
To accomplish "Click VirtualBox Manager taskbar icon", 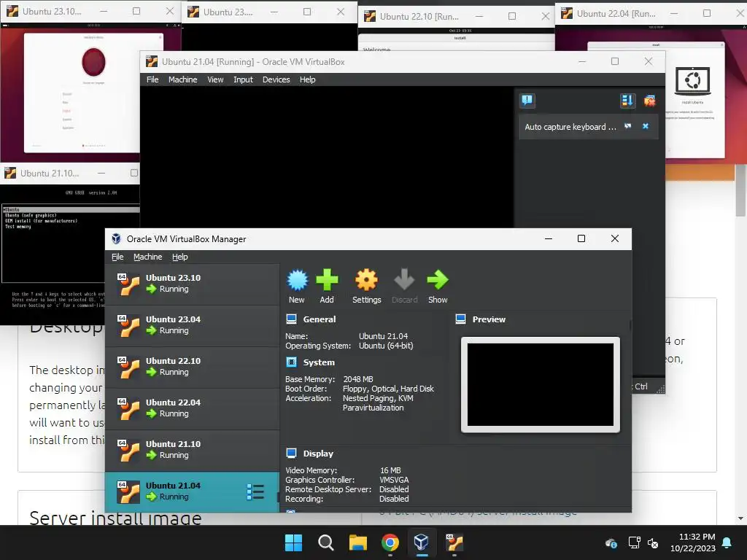I will (x=422, y=542).
